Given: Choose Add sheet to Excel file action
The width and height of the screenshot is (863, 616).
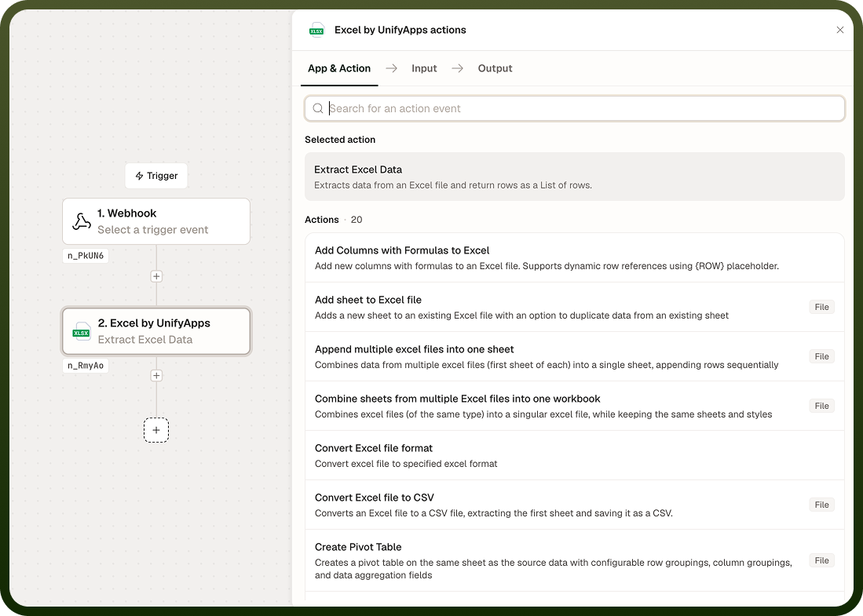Looking at the screenshot, I should point(575,307).
